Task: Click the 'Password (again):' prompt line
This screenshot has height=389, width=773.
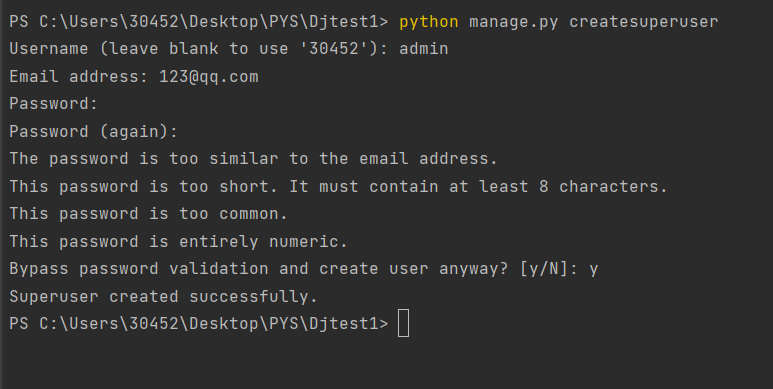Action: (94, 132)
